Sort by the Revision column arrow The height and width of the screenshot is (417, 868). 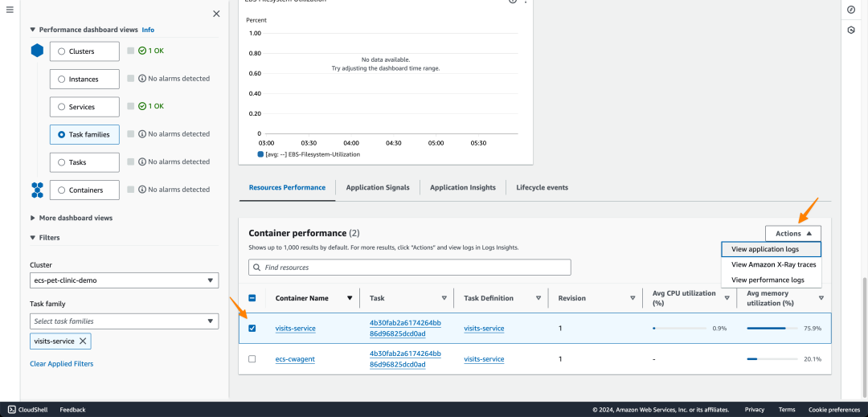(x=633, y=298)
